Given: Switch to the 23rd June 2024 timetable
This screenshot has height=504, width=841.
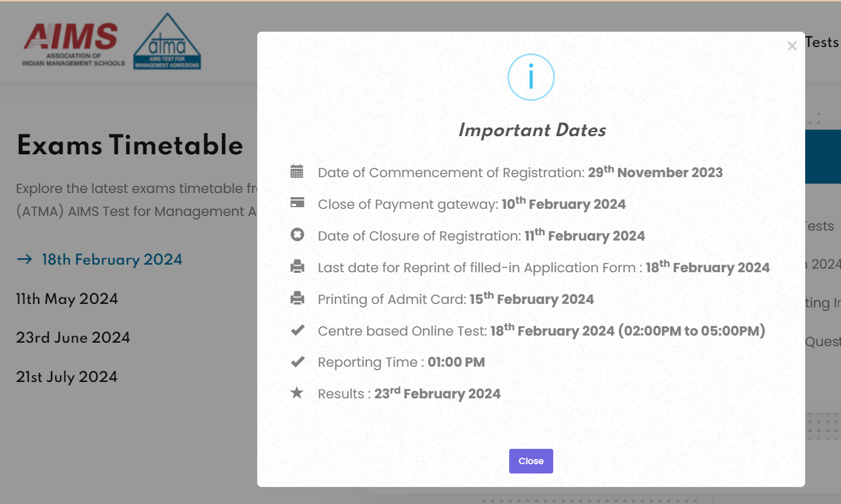Looking at the screenshot, I should (x=73, y=337).
